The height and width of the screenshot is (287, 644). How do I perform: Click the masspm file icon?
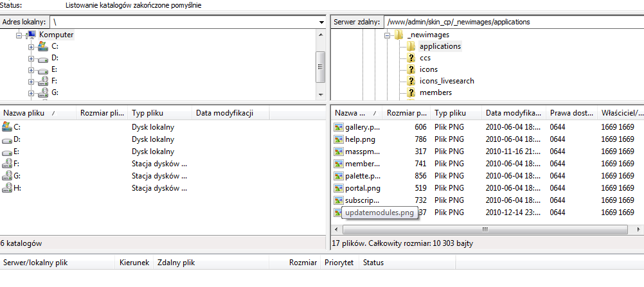[339, 151]
